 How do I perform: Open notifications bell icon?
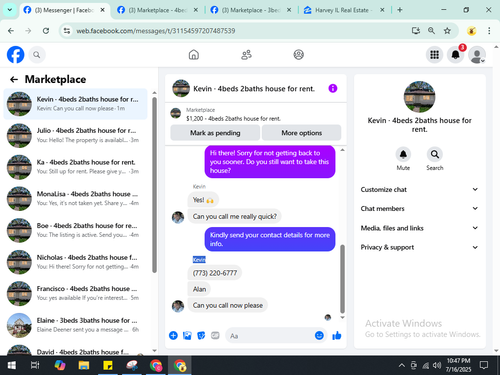coord(455,55)
